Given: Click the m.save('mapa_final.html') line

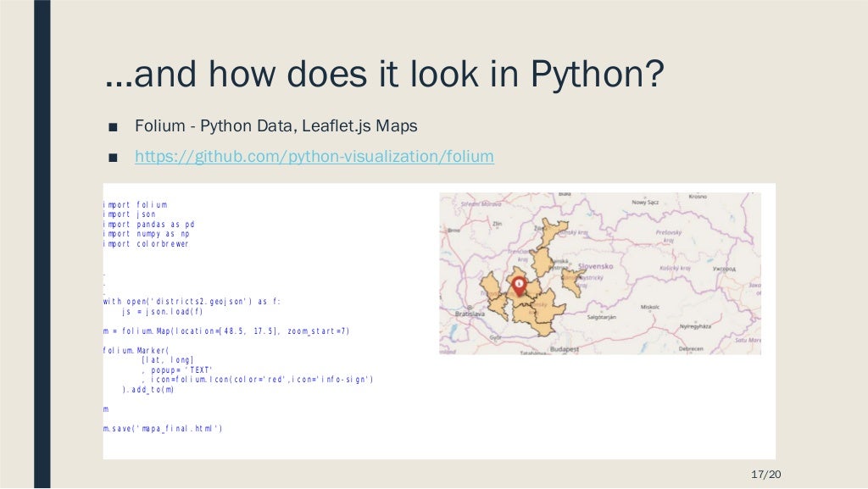Looking at the screenshot, I should (163, 429).
